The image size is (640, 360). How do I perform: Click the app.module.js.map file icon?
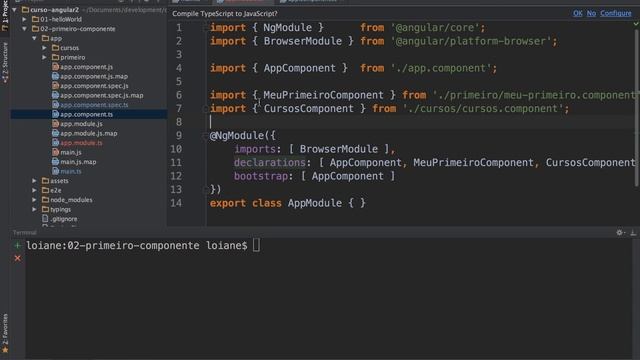coord(56,133)
